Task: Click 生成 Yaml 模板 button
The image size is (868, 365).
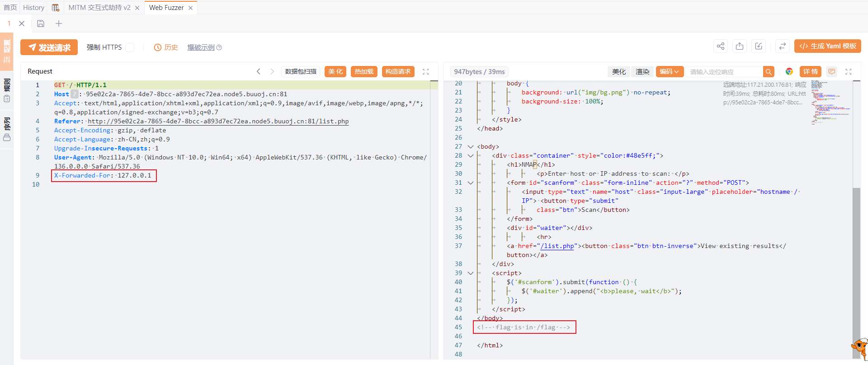Action: click(x=827, y=46)
